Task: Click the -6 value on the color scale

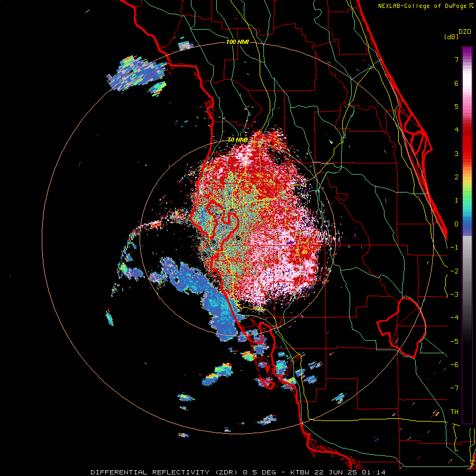Action: click(454, 364)
